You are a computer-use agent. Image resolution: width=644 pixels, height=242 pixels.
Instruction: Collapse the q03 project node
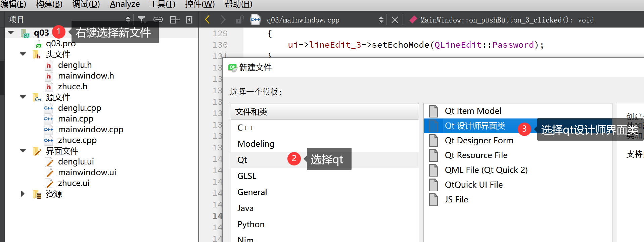[11, 33]
